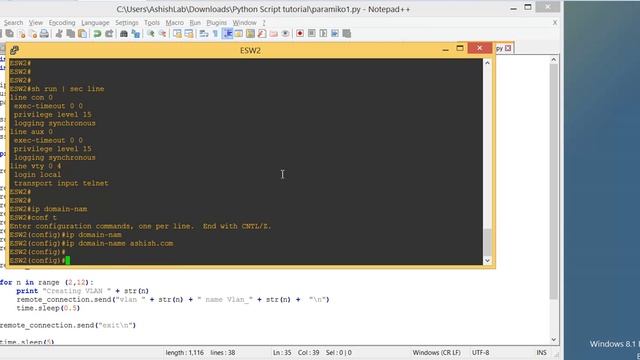Click ESW2 terminal scrollbar up arrow
640x360 pixels.
click(487, 63)
